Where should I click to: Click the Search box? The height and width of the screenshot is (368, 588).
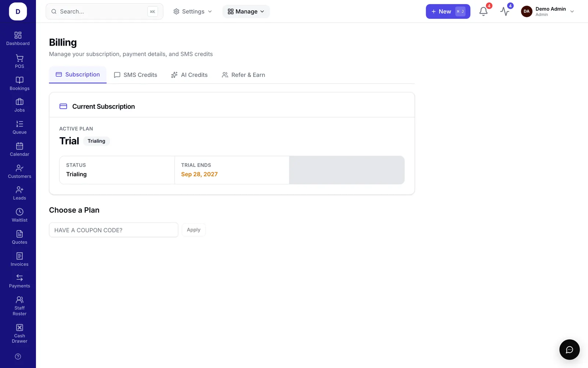(x=104, y=11)
